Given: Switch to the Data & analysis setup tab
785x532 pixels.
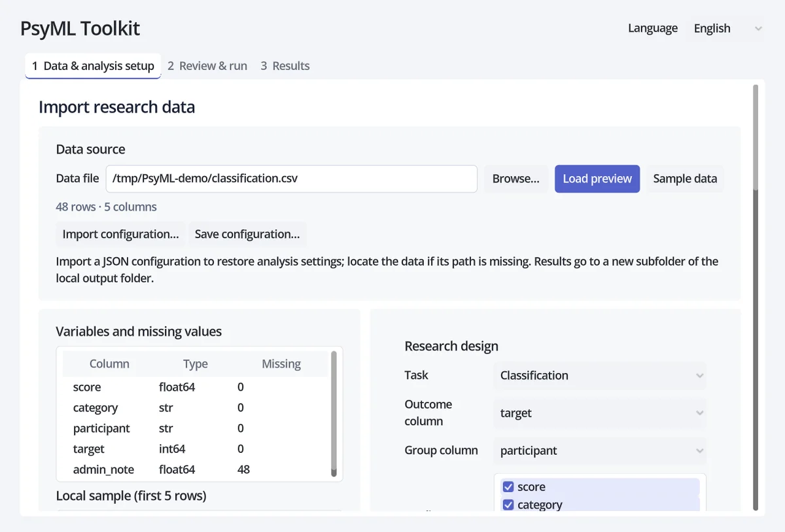Looking at the screenshot, I should (93, 66).
